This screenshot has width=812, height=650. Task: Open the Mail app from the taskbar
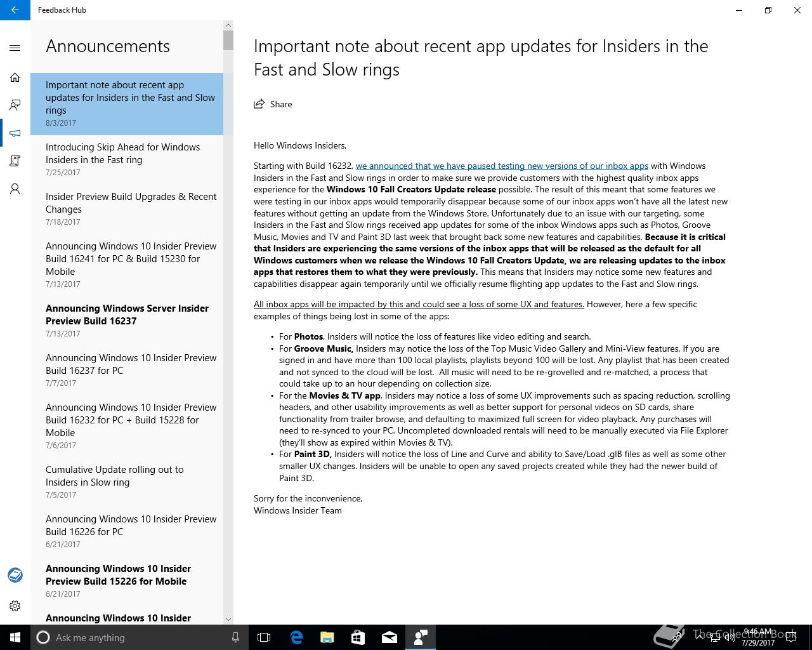point(389,637)
